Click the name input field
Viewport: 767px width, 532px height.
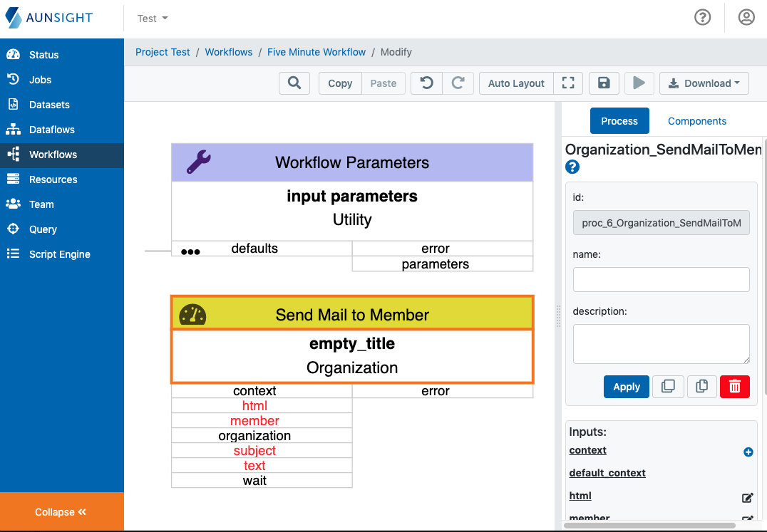660,279
